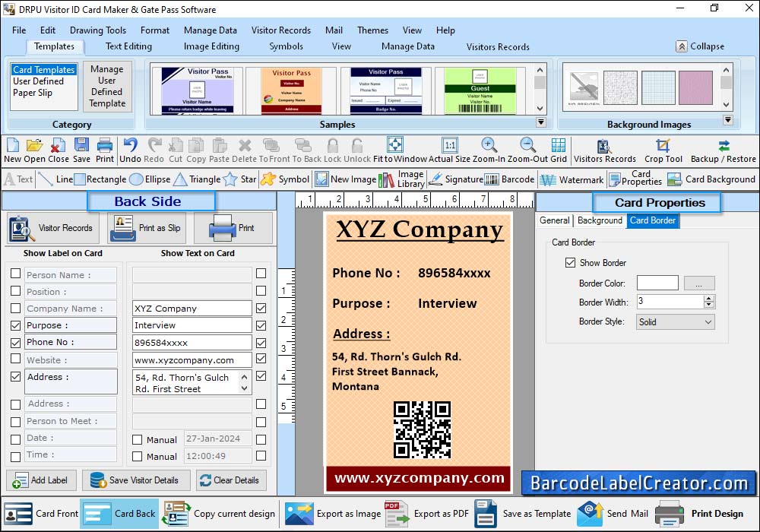
Task: Select the Triangle drawing tool
Action: coord(198,179)
